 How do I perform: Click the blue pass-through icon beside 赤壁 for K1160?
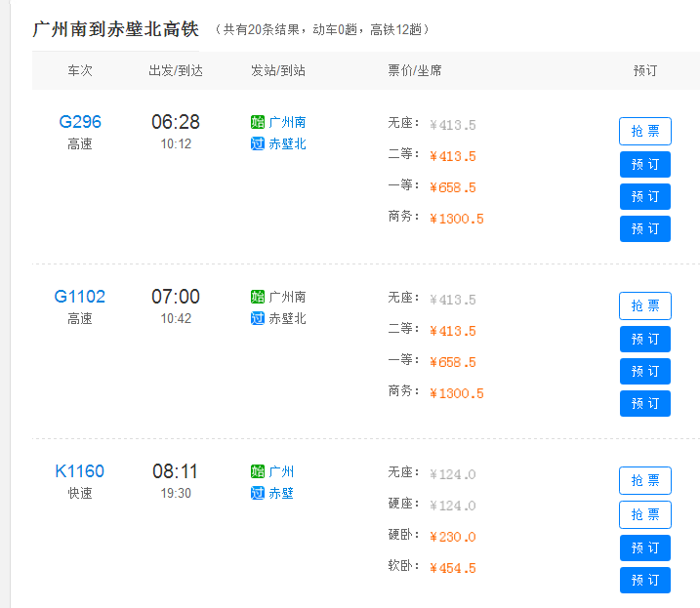(258, 493)
